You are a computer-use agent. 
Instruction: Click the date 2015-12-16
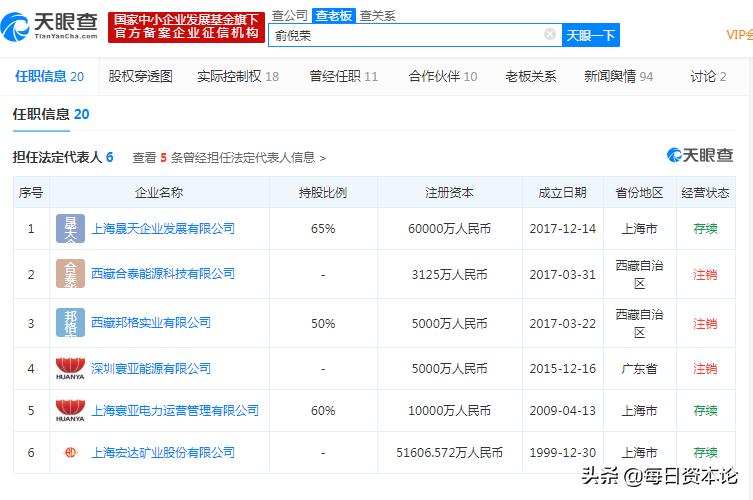[x=562, y=369]
